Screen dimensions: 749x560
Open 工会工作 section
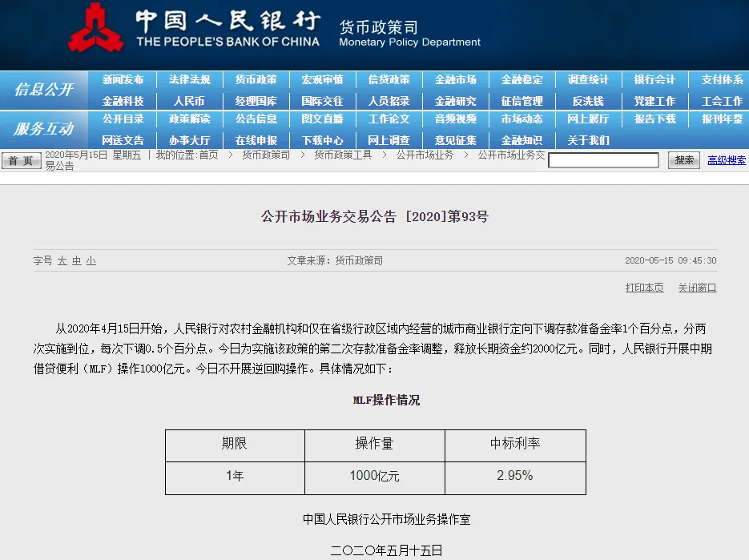click(722, 101)
